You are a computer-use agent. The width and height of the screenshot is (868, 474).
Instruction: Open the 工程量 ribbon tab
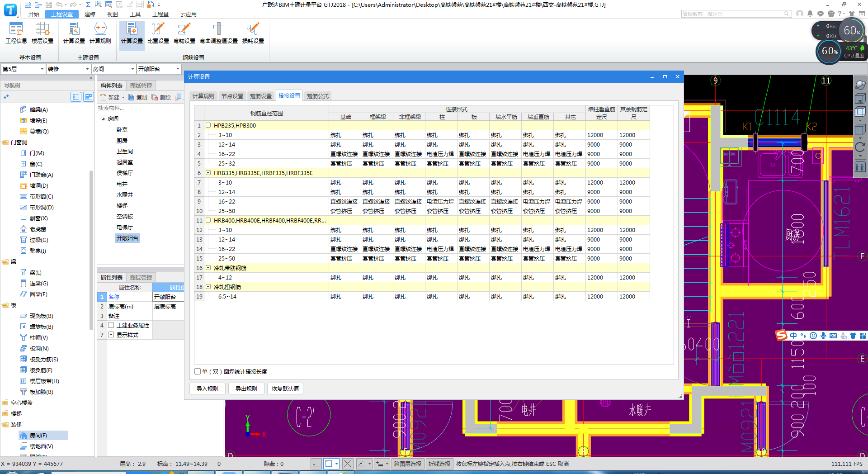(160, 14)
